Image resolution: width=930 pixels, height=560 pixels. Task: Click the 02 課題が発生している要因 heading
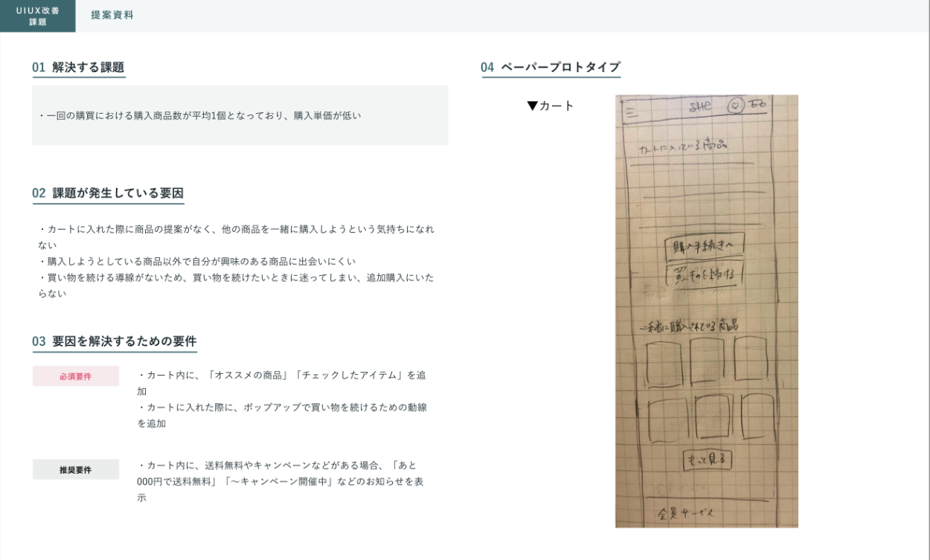click(108, 193)
